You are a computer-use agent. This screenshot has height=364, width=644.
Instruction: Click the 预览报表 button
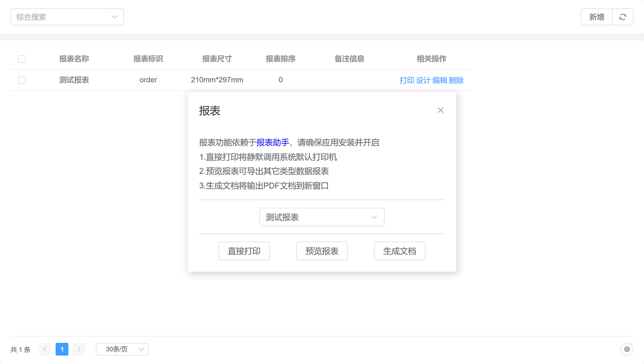322,251
